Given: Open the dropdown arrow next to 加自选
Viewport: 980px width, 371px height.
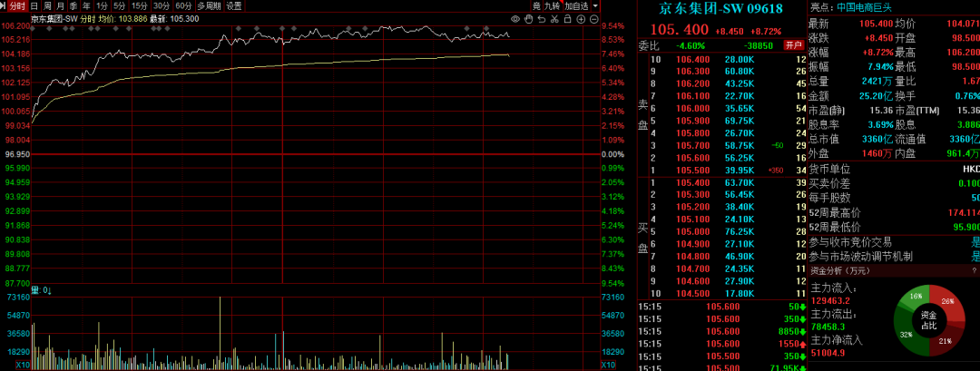Looking at the screenshot, I should pyautogui.click(x=593, y=5).
